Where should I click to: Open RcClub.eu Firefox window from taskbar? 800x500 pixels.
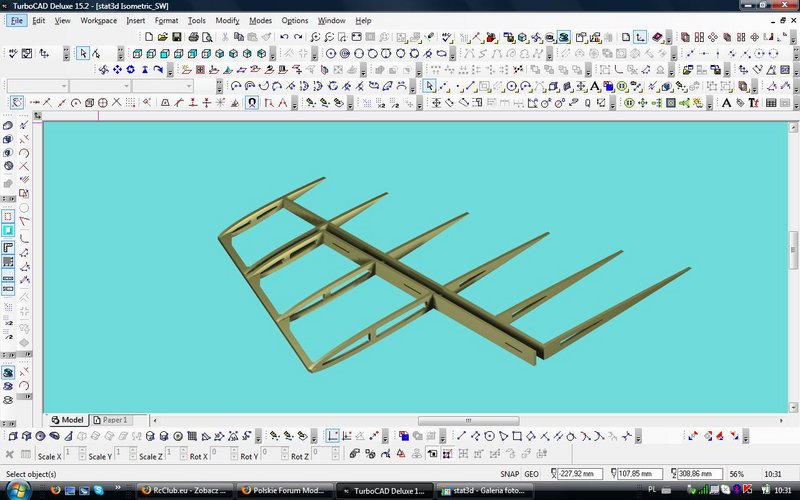click(x=185, y=491)
